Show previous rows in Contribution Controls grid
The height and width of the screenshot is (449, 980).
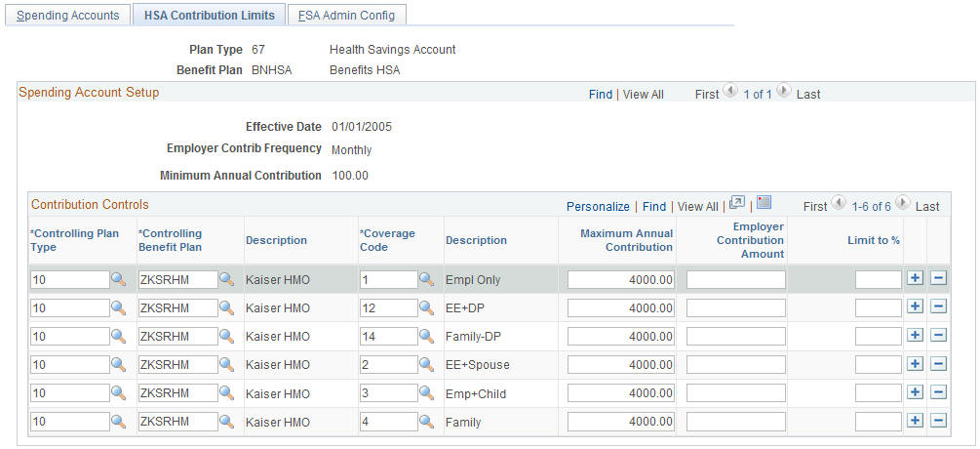pyautogui.click(x=840, y=203)
